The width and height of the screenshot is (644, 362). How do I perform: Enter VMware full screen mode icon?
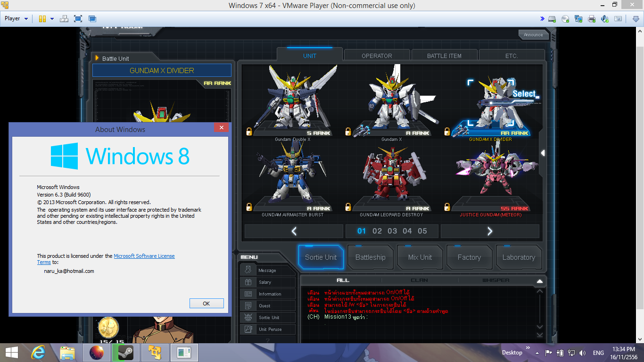(x=78, y=19)
